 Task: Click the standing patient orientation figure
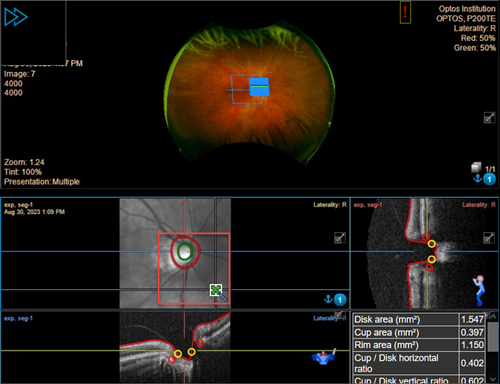pos(479,290)
